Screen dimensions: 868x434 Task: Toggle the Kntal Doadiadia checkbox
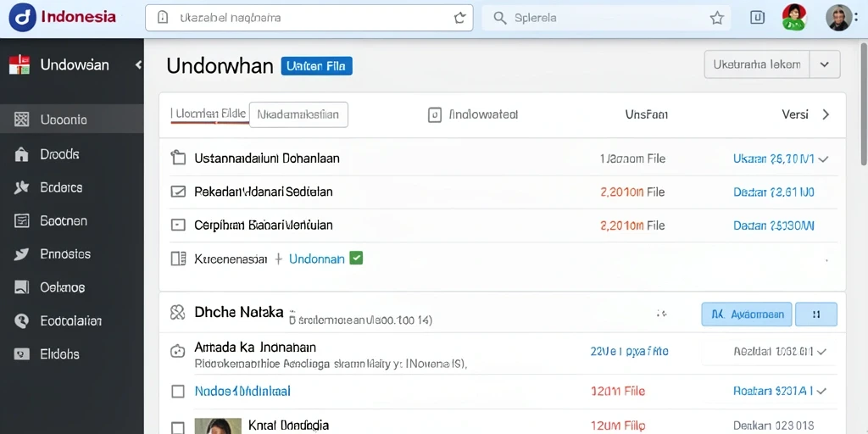pos(178,427)
